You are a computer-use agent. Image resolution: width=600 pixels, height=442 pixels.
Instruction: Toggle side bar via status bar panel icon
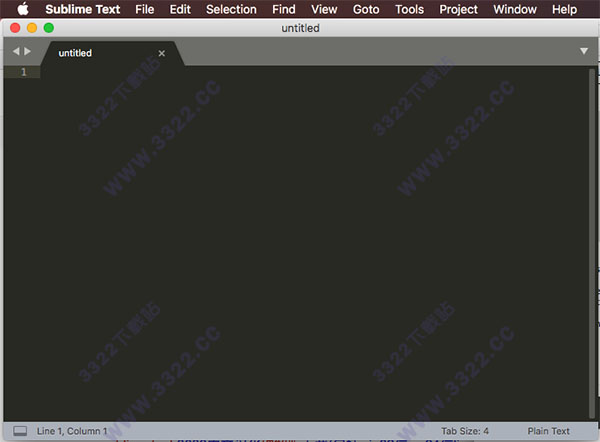20,431
